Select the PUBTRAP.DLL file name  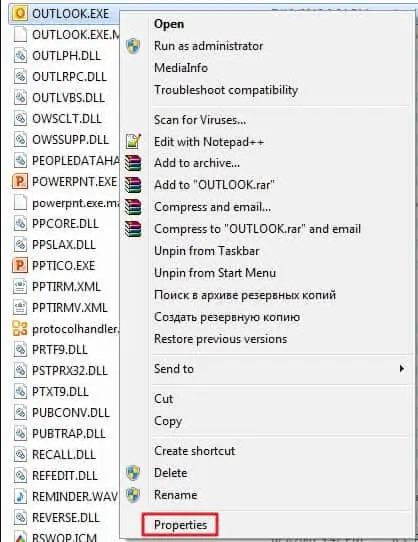(x=68, y=433)
